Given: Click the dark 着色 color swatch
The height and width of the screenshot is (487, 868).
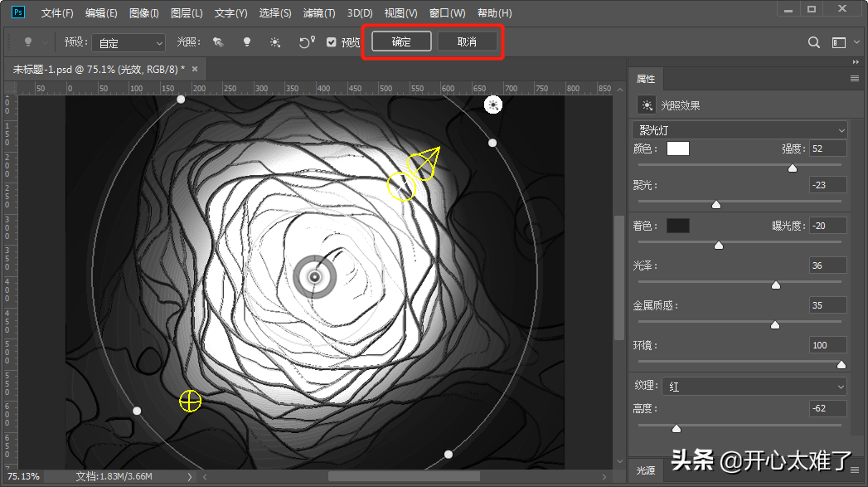Looking at the screenshot, I should point(678,226).
